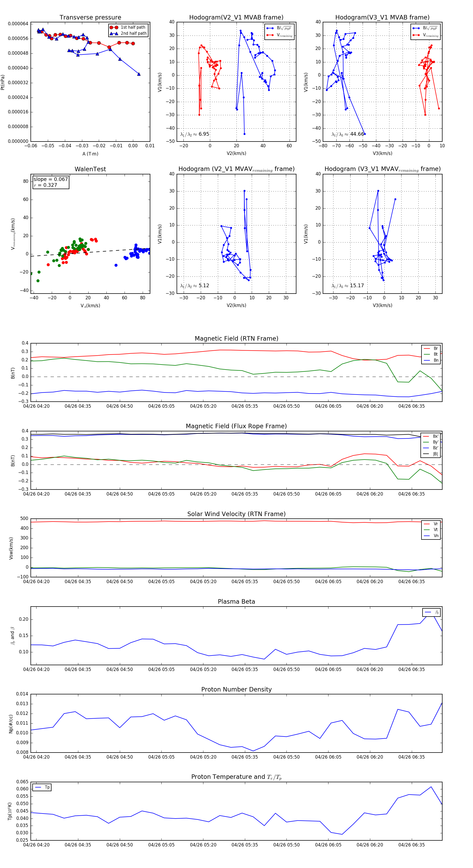Click the 'slope = 0.067' annotation
The width and height of the screenshot is (473, 868).
pyautogui.click(x=50, y=179)
